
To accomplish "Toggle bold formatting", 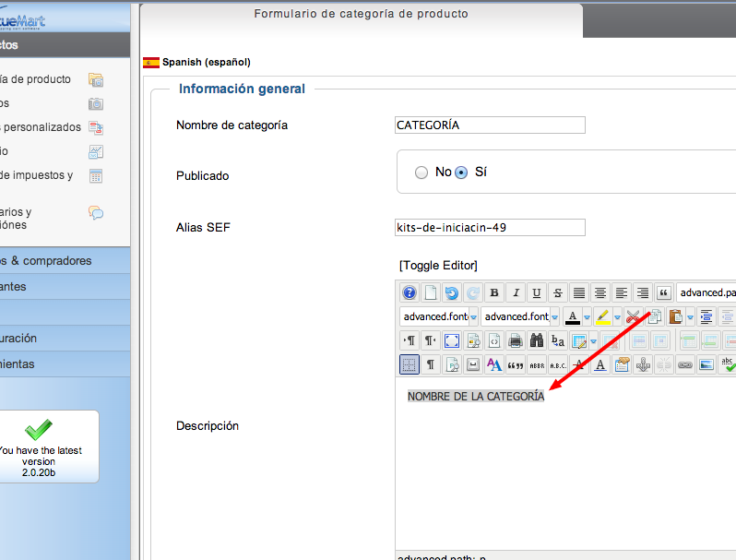I will (x=494, y=292).
